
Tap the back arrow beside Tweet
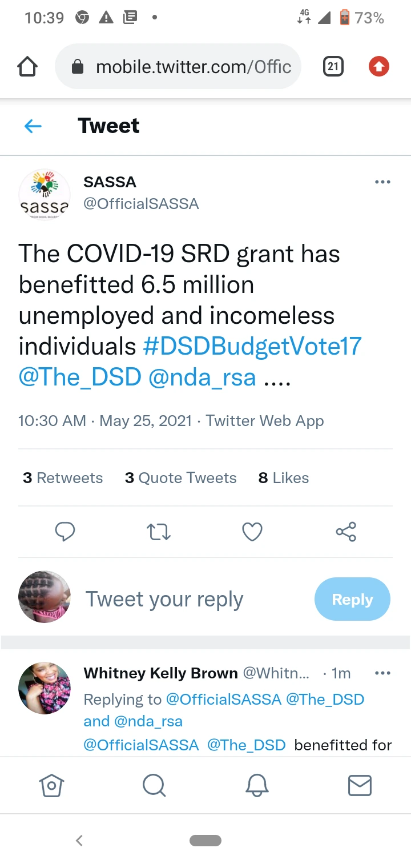click(33, 126)
